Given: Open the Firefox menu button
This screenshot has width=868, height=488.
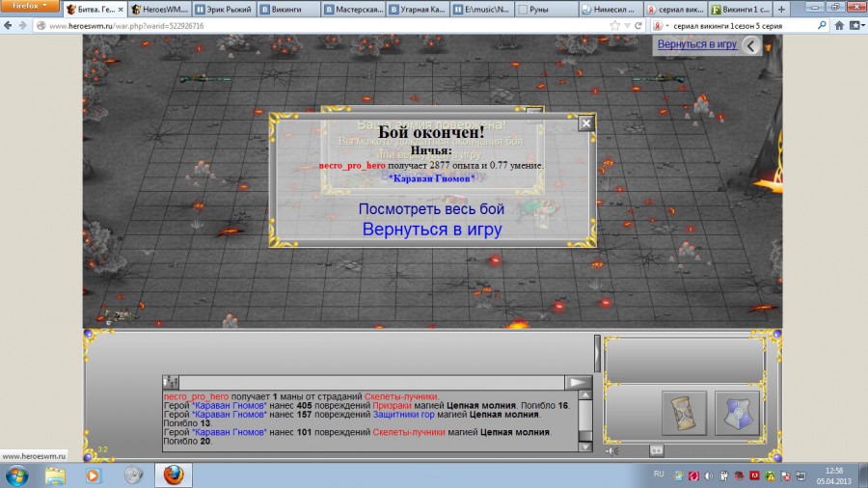Looking at the screenshot, I should pos(29,6).
